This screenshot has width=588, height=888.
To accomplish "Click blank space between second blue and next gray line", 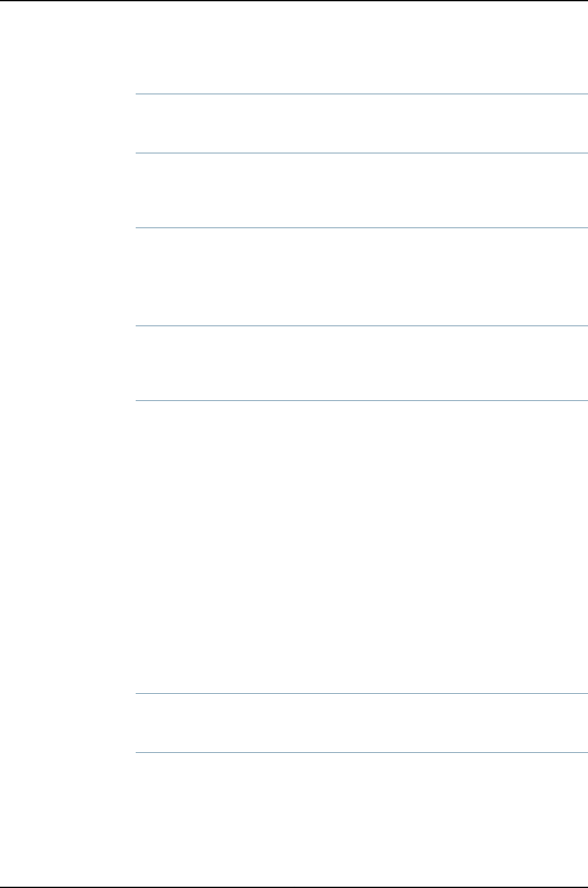I will 362,363.
